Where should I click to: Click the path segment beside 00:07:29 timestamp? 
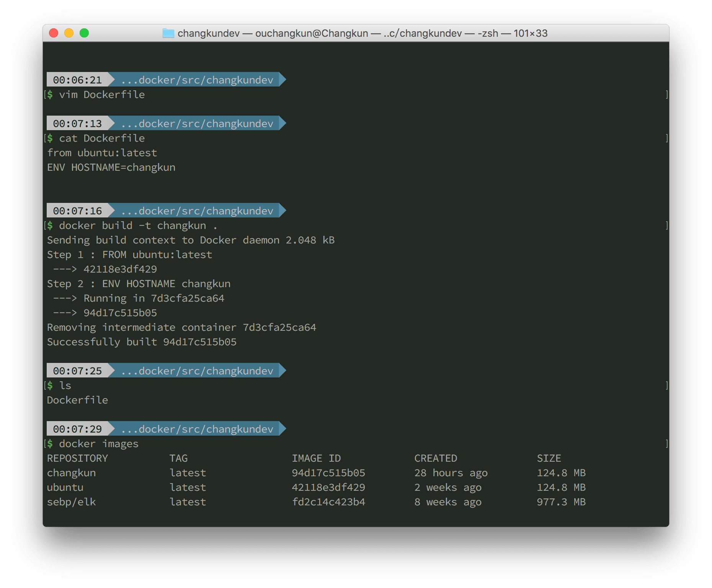(x=197, y=429)
